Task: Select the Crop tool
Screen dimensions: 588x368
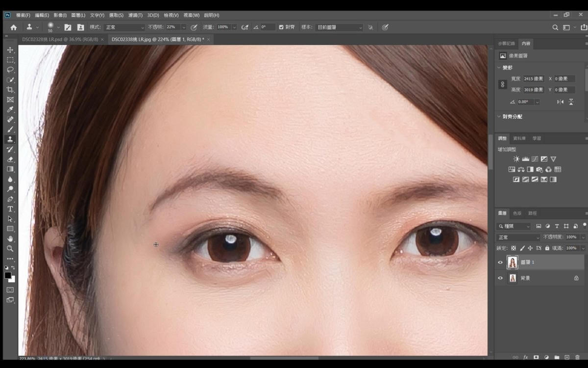Action: tap(10, 90)
